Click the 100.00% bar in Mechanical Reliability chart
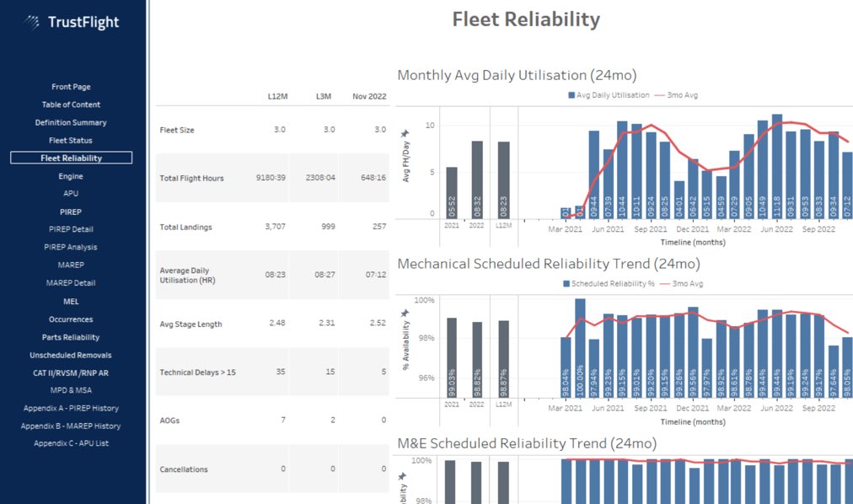 [580, 348]
